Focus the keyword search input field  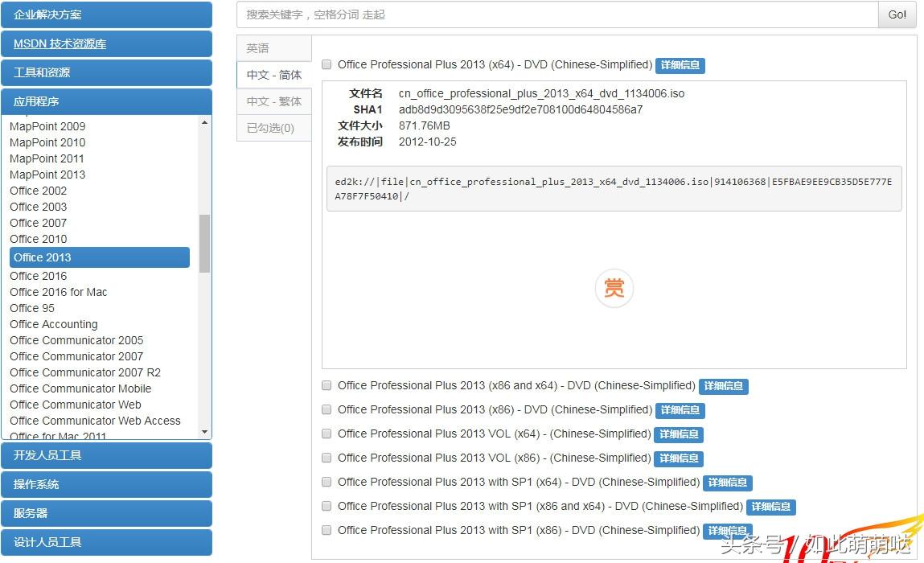coord(557,14)
